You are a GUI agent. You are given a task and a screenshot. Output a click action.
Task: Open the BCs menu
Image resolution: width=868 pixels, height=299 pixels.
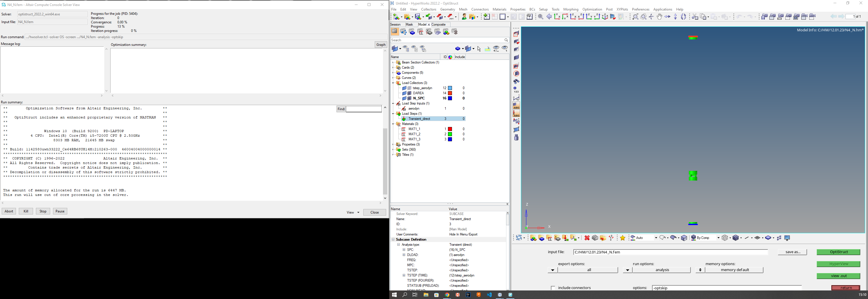532,9
